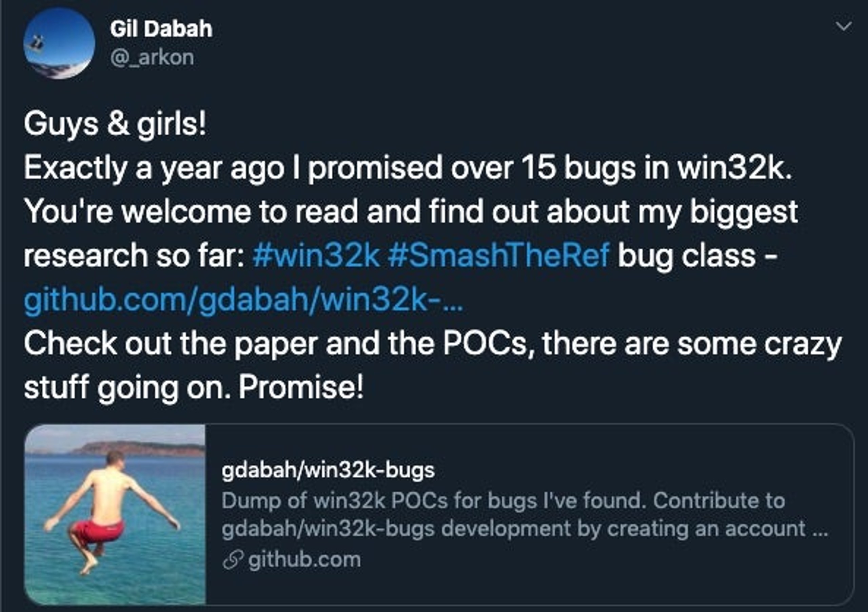
Task: Visit the @_arkon handle profile
Action: tap(152, 57)
